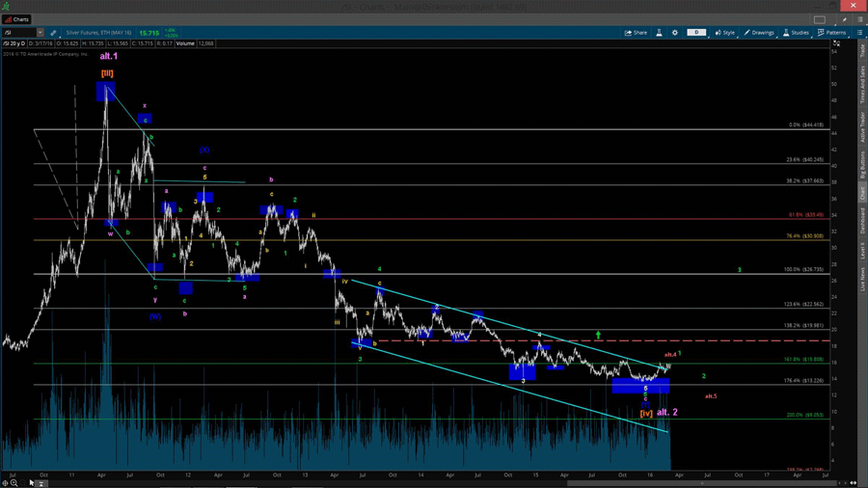Click the zoom magnifier icon at bottom left
Viewport: 868px width, 488px height.
pos(14,483)
